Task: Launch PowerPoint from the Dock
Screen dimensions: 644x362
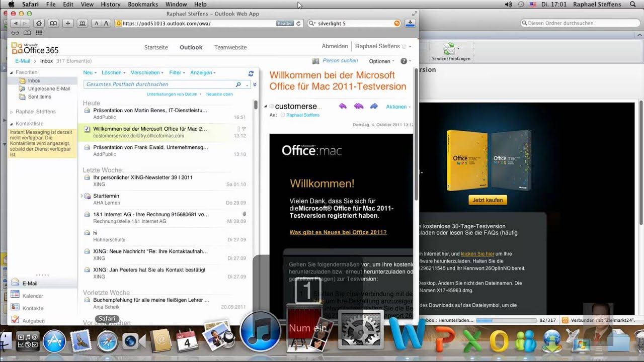Action: pos(445,340)
